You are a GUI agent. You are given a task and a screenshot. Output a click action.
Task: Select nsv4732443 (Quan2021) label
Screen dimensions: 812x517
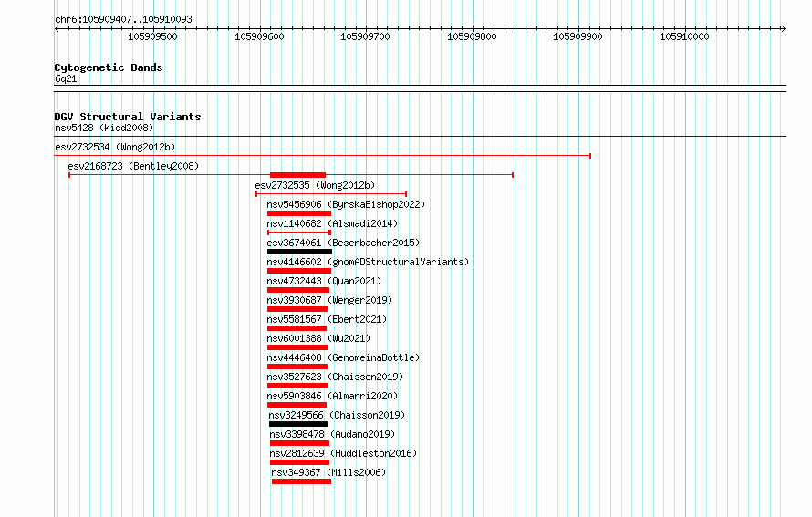click(324, 281)
